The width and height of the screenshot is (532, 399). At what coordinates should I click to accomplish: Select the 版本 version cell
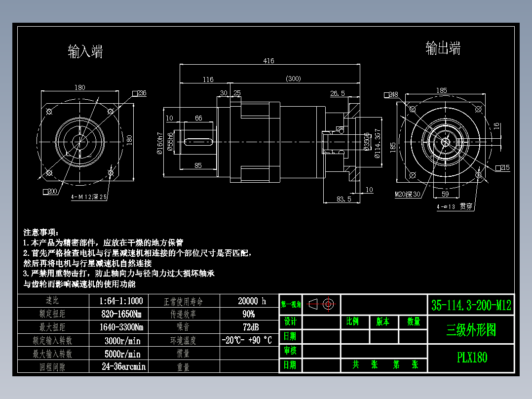(384, 321)
